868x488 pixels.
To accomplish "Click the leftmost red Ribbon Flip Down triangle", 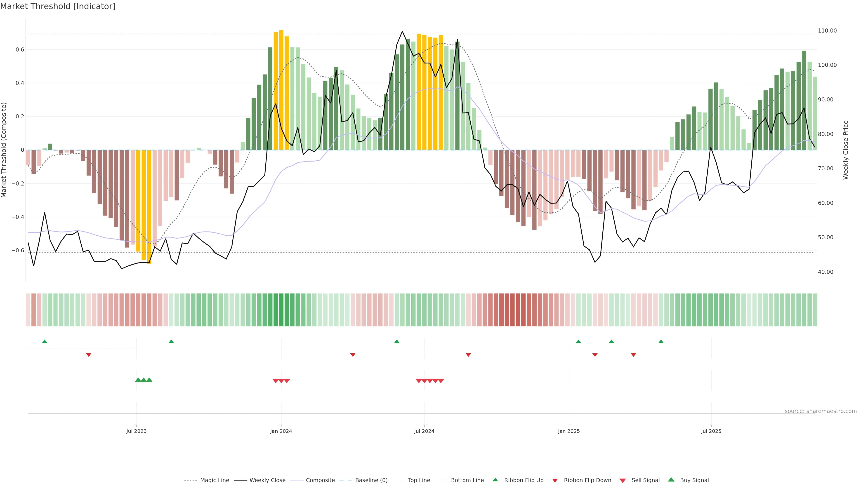I will pos(89,355).
